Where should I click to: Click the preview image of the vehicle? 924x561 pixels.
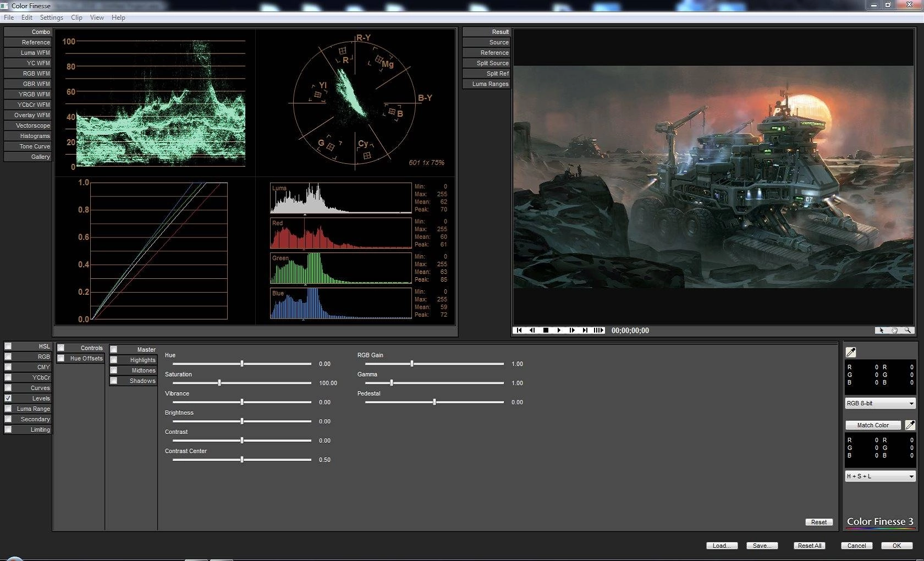pyautogui.click(x=713, y=177)
